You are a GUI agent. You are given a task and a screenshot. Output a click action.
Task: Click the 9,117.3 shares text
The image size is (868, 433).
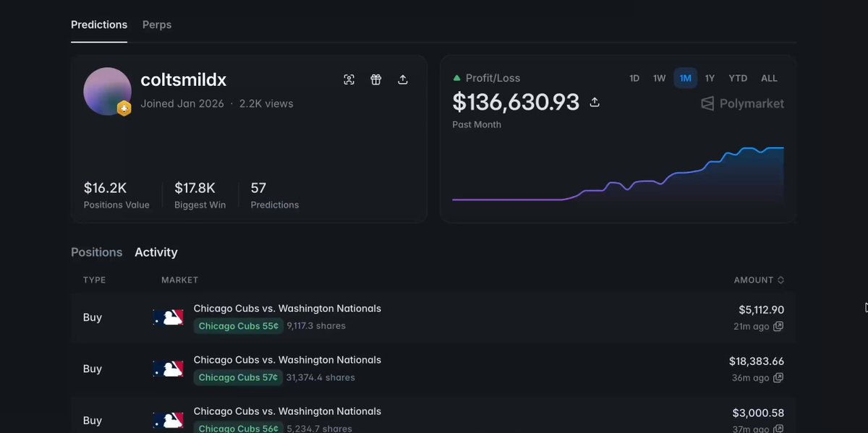pyautogui.click(x=316, y=326)
